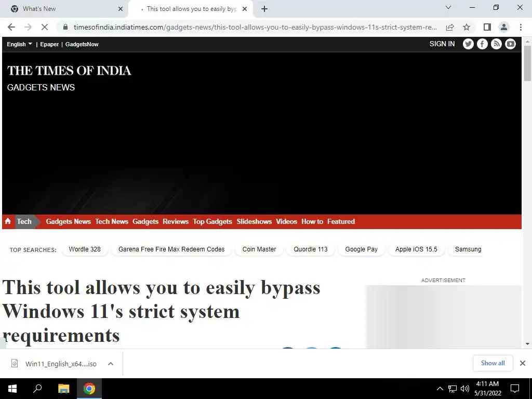
Task: Open the RSS feed icon
Action: coord(496,44)
